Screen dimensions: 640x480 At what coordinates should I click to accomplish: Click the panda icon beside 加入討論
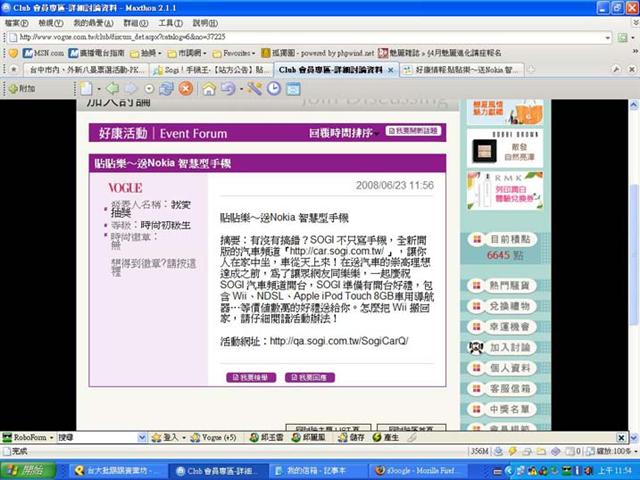coord(476,348)
